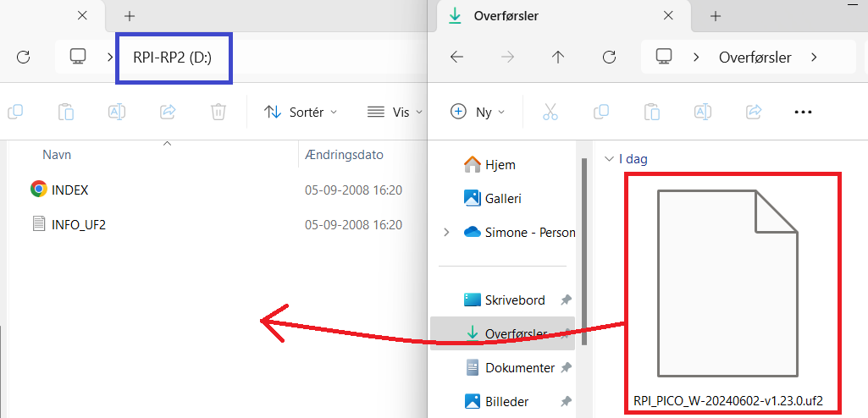Refresh the Overførsler window
The image size is (868, 418).
pos(609,57)
